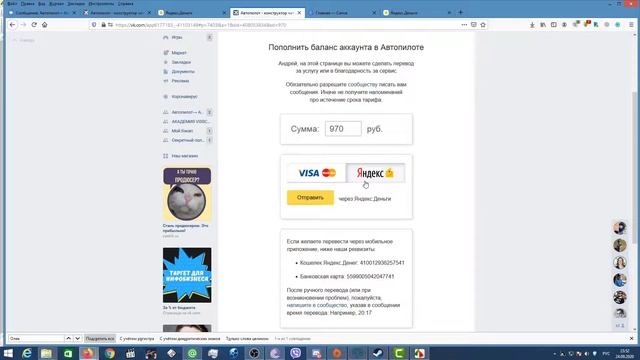This screenshot has width=640, height=360.
Task: Open Google Chrome from the taskbar
Action: (x=109, y=353)
